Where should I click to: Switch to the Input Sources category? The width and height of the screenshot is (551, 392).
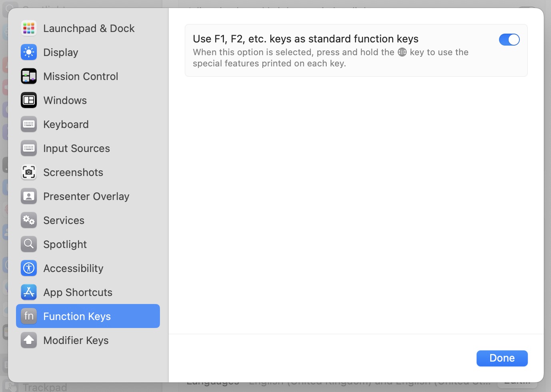pyautogui.click(x=76, y=148)
